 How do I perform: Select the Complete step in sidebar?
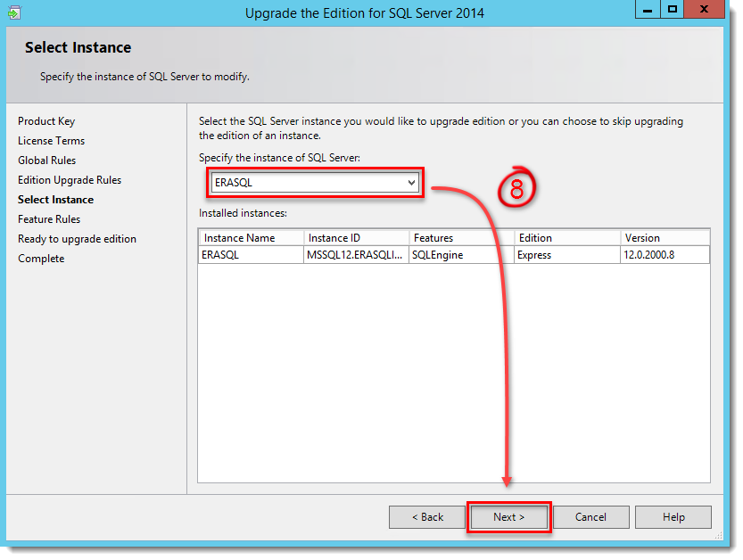[x=41, y=259]
